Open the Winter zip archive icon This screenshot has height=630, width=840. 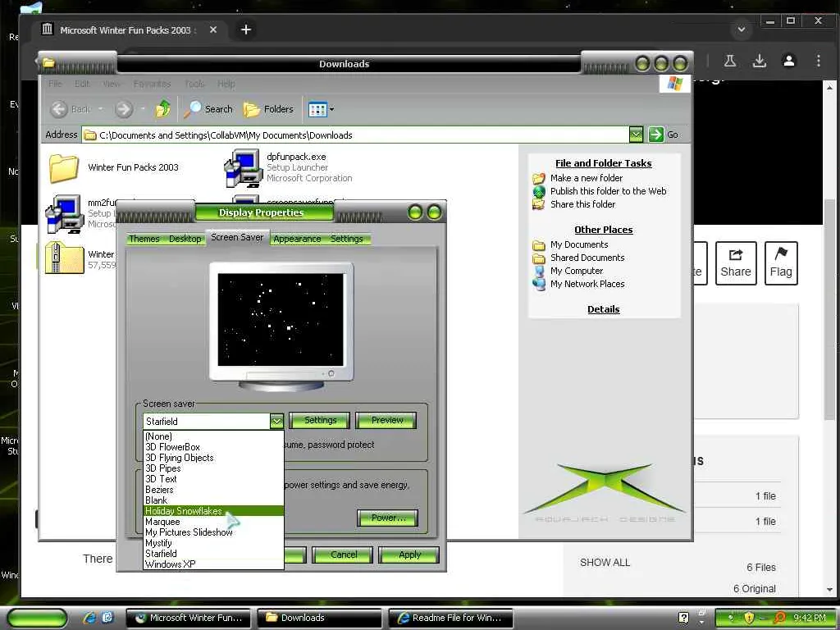[x=64, y=258]
